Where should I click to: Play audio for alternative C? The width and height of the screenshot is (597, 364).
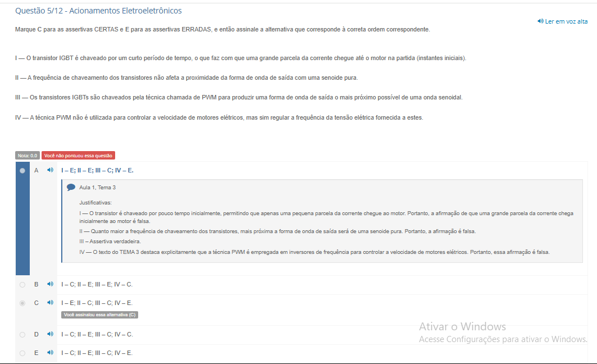pyautogui.click(x=50, y=303)
